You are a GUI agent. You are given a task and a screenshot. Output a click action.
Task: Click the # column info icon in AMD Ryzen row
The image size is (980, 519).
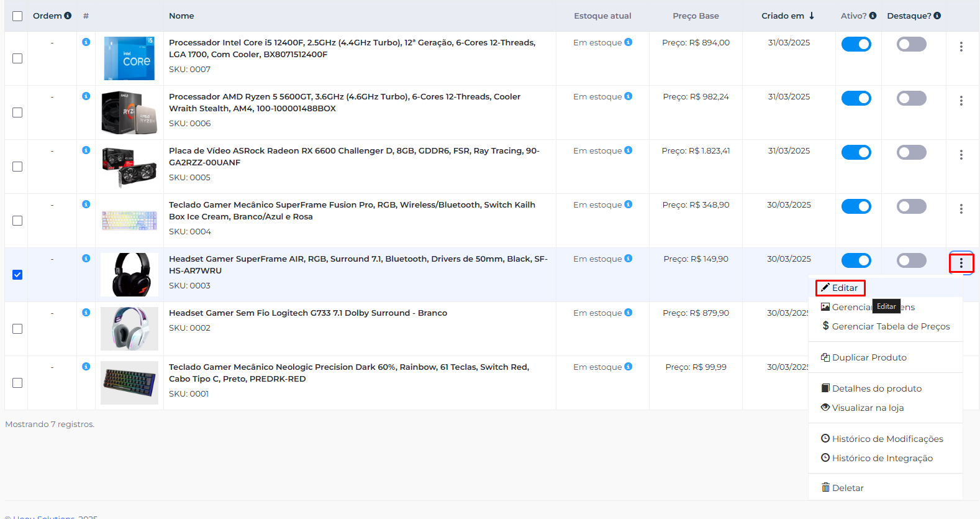coord(86,96)
